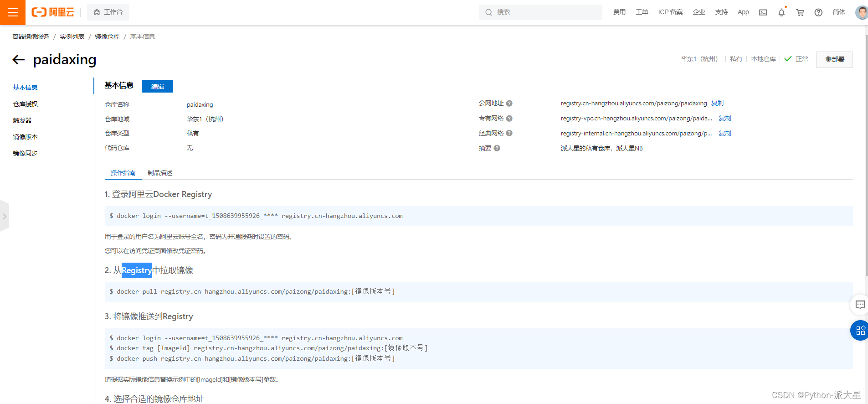Open the hamburger navigation menu
The height and width of the screenshot is (404, 868).
(13, 12)
